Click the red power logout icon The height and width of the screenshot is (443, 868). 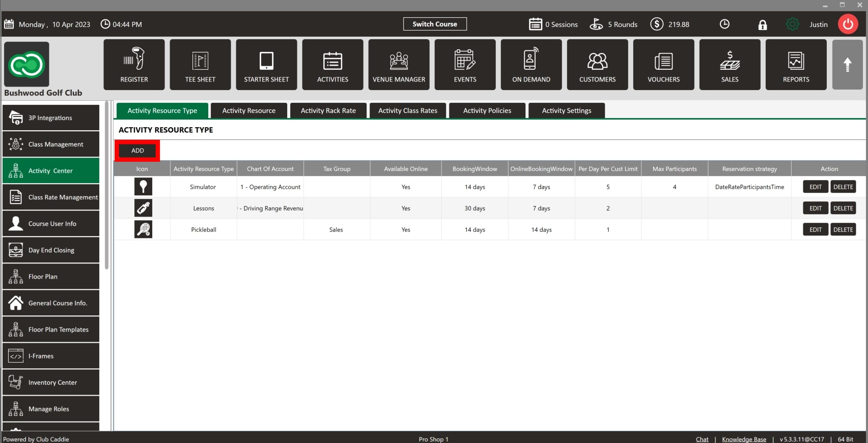848,24
